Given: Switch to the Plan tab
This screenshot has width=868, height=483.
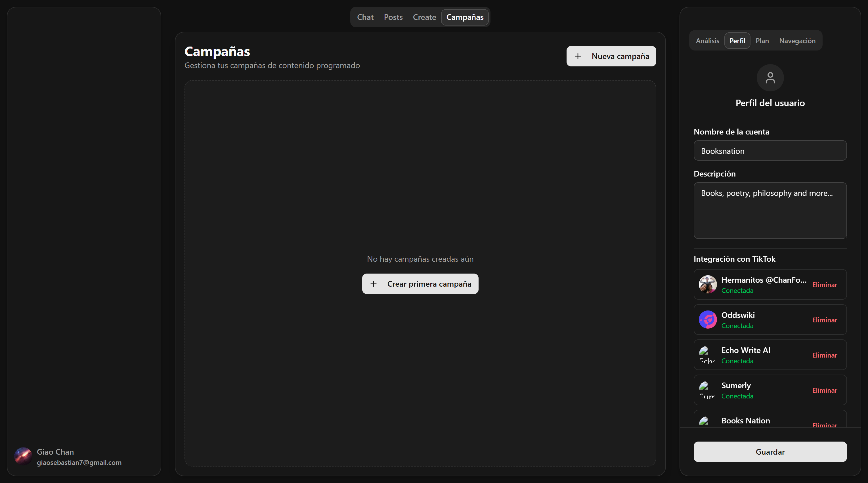Looking at the screenshot, I should [762, 40].
